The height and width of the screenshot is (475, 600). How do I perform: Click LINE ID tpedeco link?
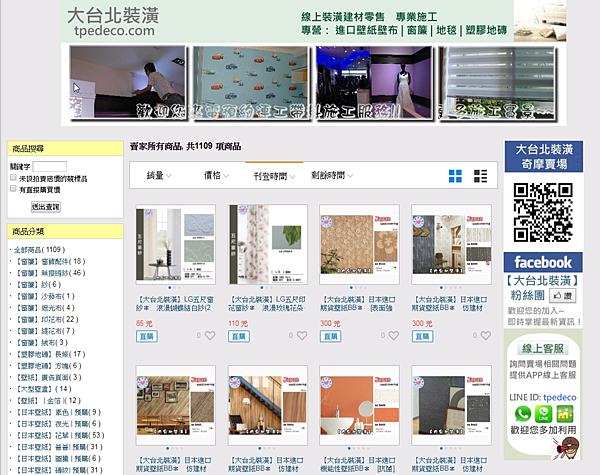pyautogui.click(x=559, y=397)
